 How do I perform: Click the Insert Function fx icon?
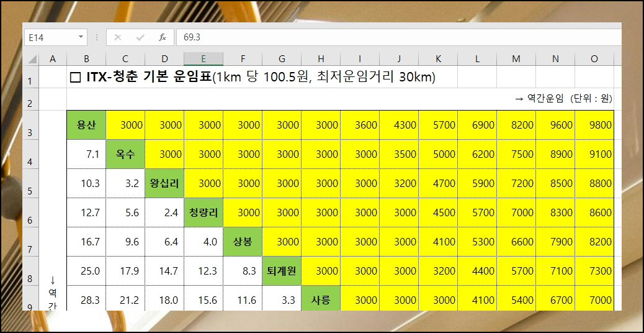(163, 37)
